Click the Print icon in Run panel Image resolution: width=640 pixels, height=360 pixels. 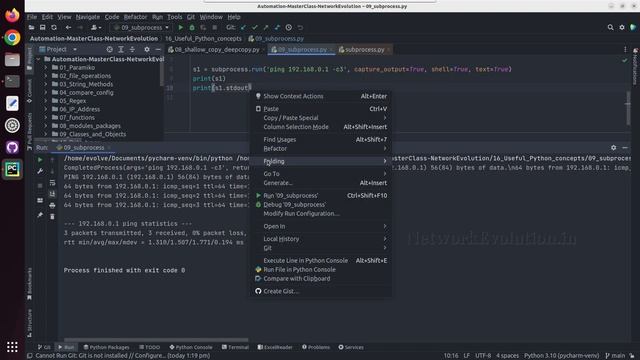coord(52,205)
